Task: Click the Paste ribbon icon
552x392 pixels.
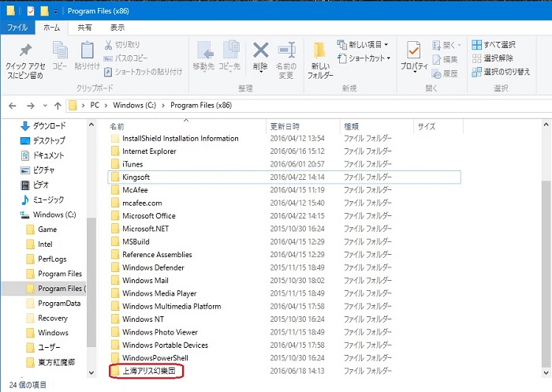Action: pos(87,56)
